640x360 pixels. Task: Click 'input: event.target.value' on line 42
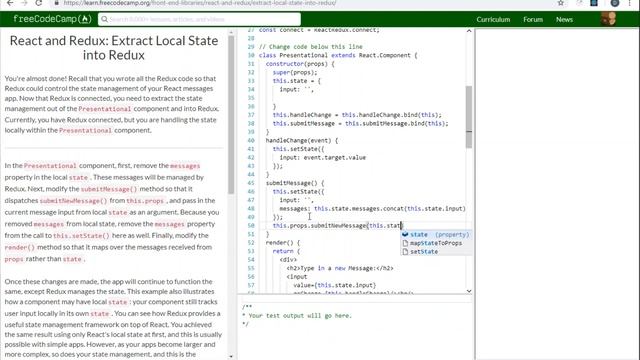point(322,158)
